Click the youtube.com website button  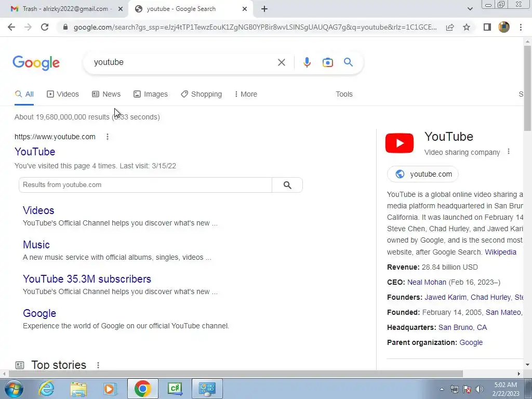(x=423, y=174)
